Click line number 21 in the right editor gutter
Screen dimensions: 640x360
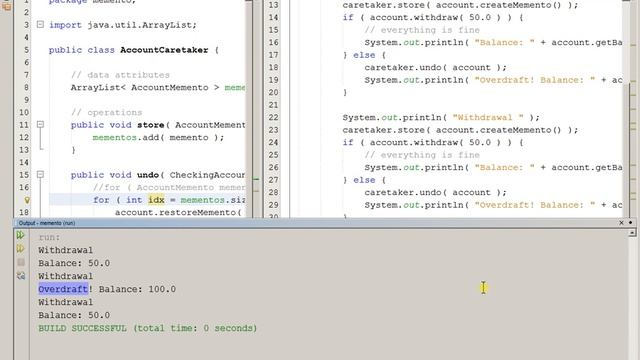click(x=273, y=105)
